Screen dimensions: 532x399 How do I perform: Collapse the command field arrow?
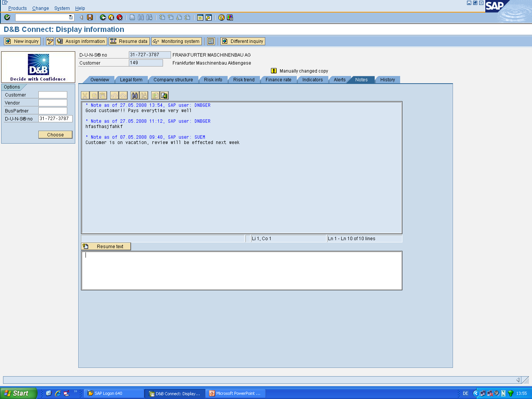coord(81,17)
